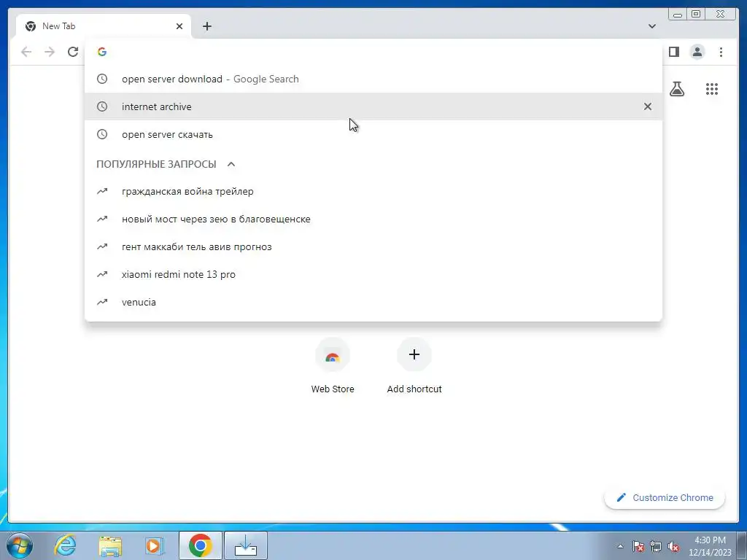Select the 'open server download' suggestion
The width and height of the screenshot is (747, 560).
373,79
